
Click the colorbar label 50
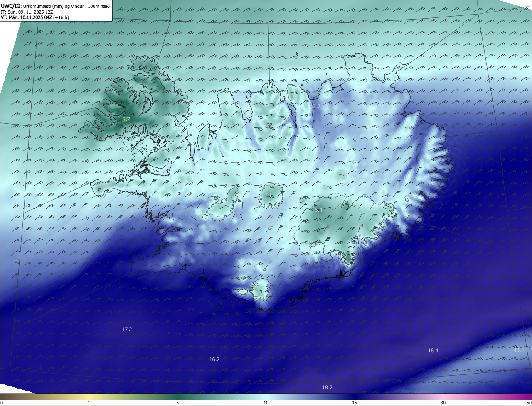[529, 403]
